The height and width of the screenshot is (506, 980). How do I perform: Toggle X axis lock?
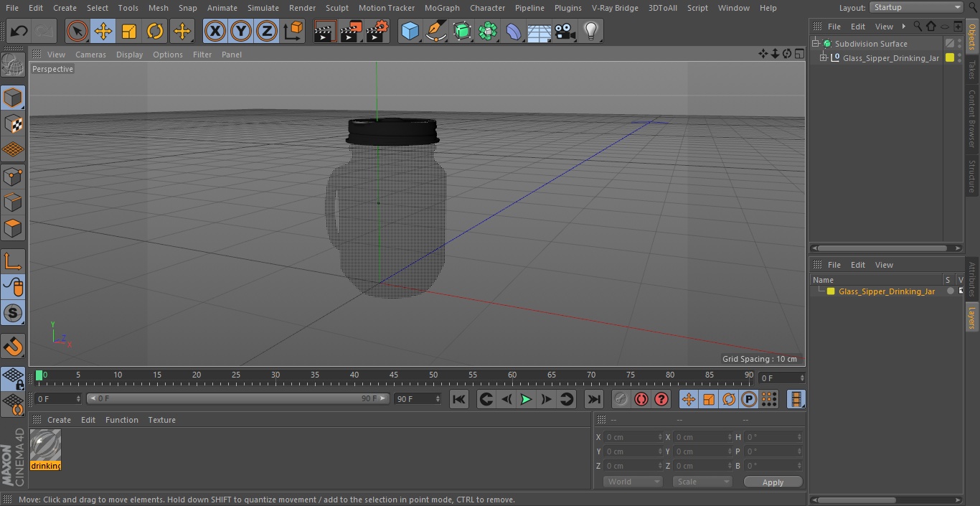(x=215, y=31)
